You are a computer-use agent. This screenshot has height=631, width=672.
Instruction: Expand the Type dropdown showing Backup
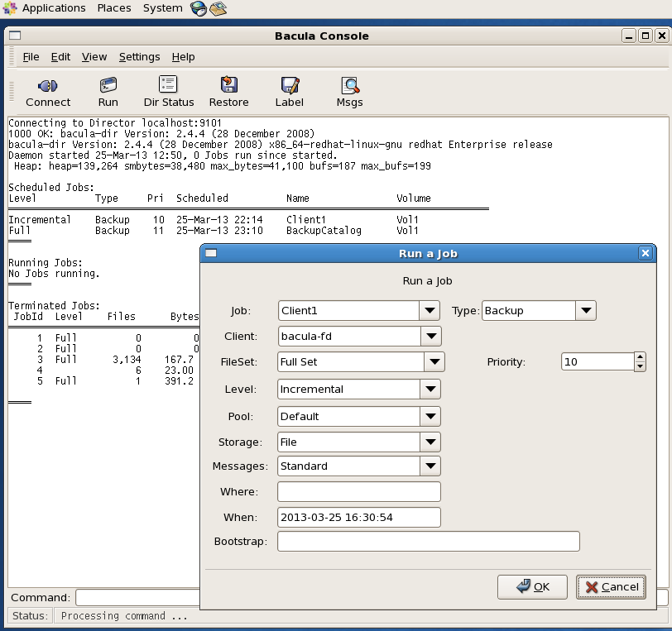tap(586, 311)
